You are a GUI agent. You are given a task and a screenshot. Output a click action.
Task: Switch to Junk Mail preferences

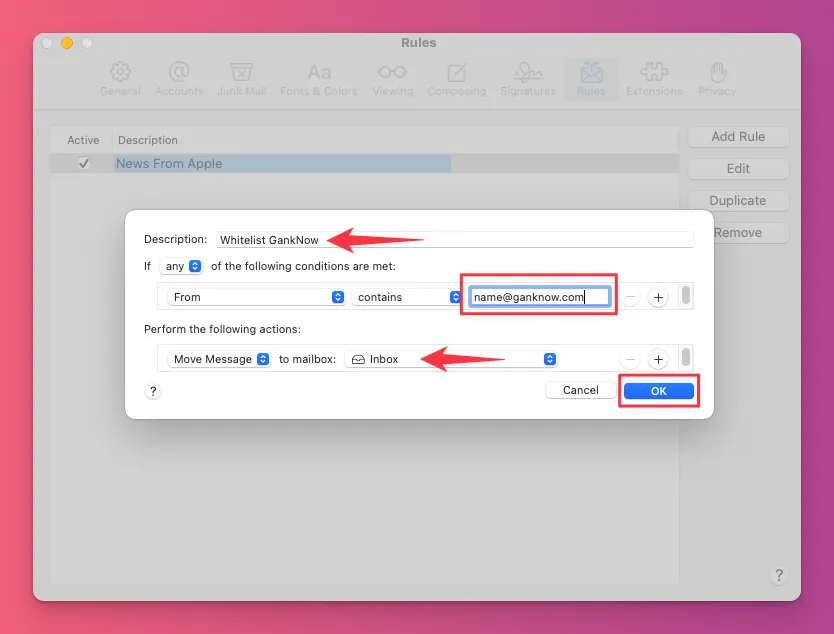(x=241, y=79)
